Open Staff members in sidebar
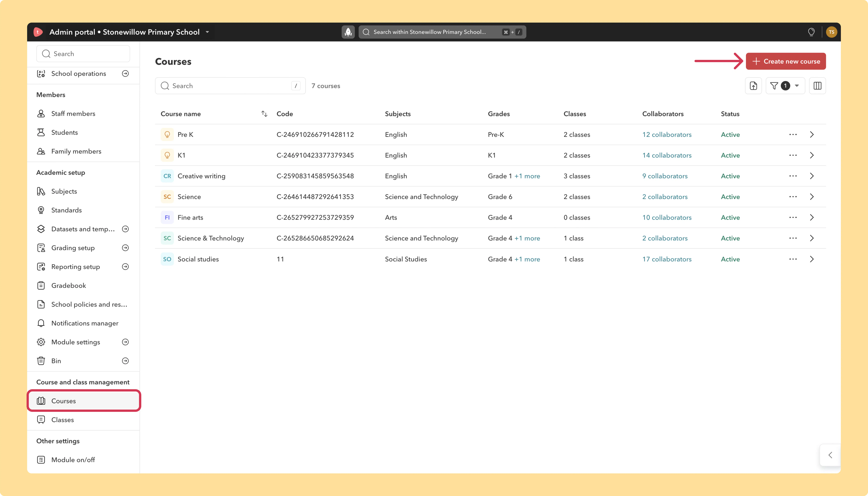The width and height of the screenshot is (868, 496). [x=83, y=114]
